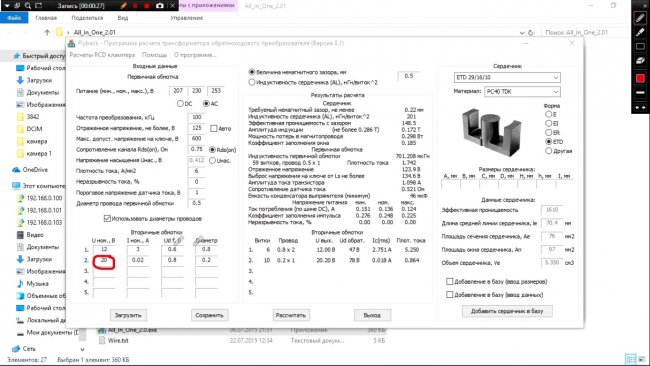The image size is (650, 366).
Task: Select the pencil drawing tool in annotation panel
Action: (x=640, y=18)
